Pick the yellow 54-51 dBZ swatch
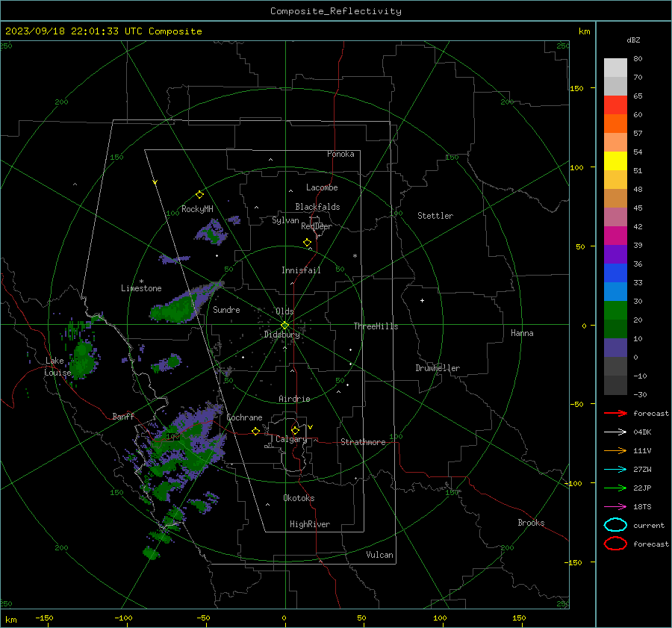This screenshot has height=628, width=672. click(x=615, y=161)
